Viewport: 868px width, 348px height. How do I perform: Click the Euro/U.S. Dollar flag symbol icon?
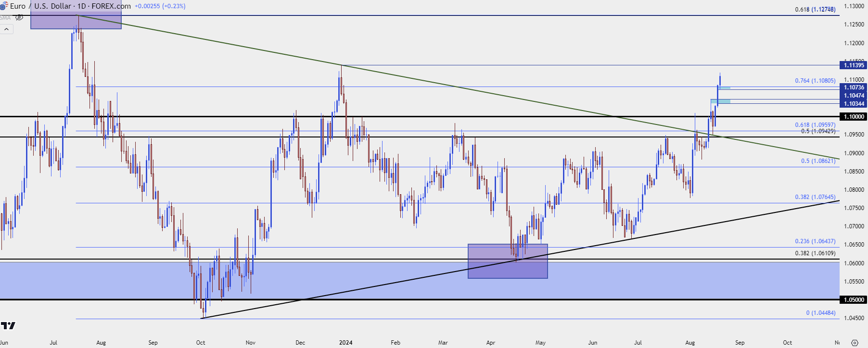3,6
